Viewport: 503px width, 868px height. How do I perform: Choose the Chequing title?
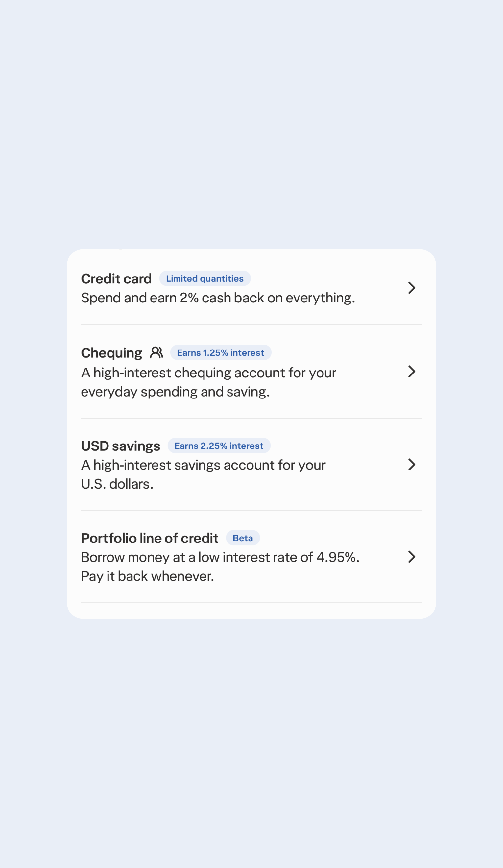pyautogui.click(x=111, y=353)
